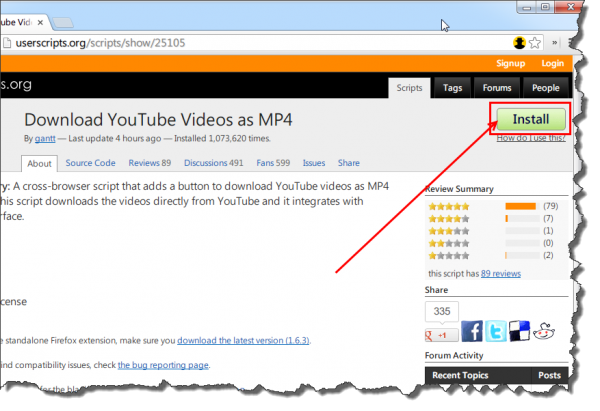600x411 pixels.
Task: Click the Google +1 button
Action: (x=442, y=336)
